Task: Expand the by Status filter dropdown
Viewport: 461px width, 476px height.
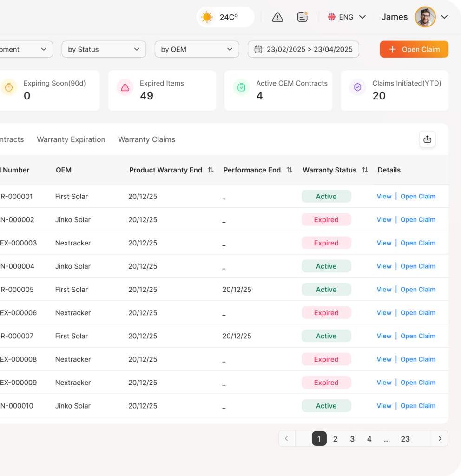Action: click(x=104, y=49)
